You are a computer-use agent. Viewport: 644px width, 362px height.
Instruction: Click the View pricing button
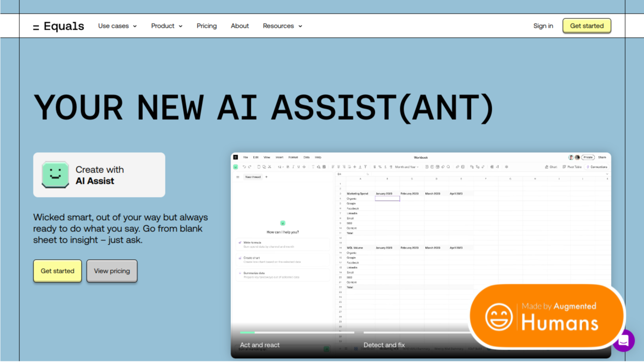click(x=112, y=271)
